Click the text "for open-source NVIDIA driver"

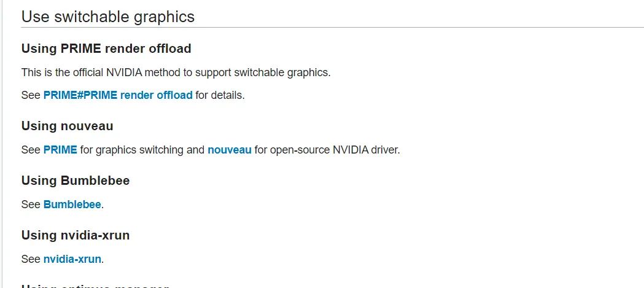[325, 150]
